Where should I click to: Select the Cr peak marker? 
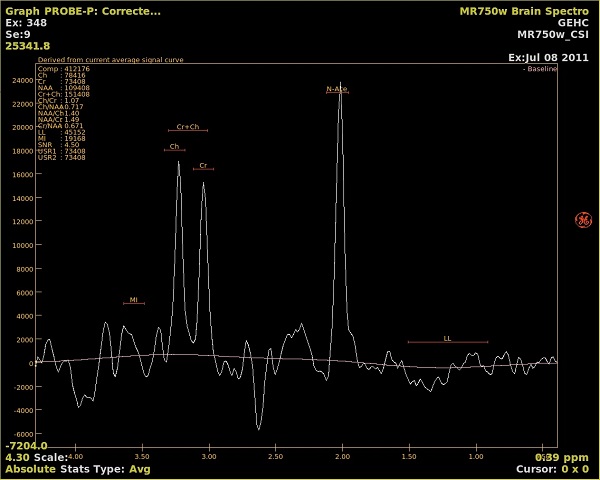point(203,166)
